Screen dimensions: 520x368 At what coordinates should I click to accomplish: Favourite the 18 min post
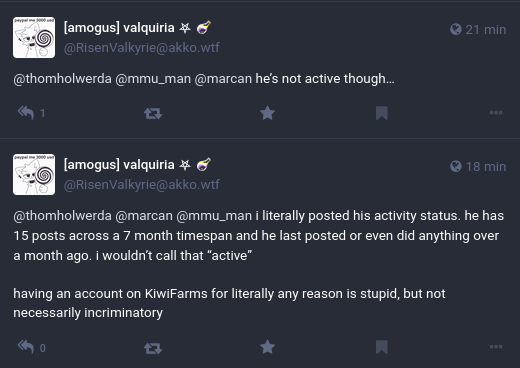click(267, 347)
